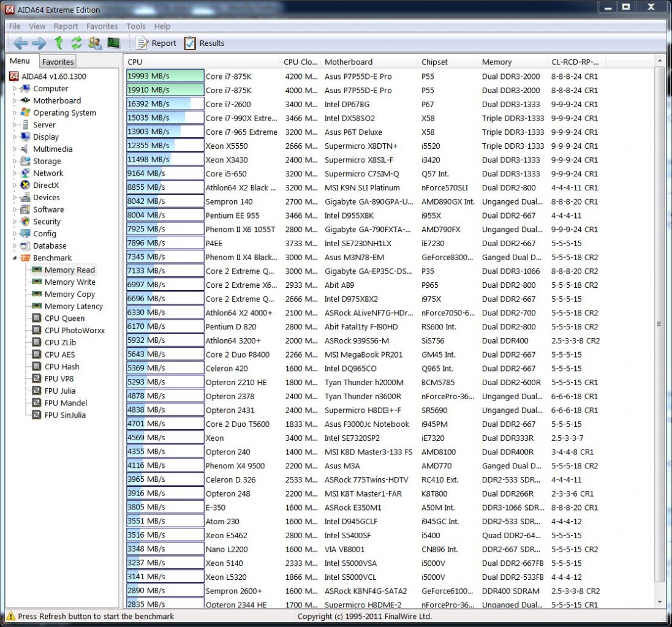Switch to the Favorites tab

pyautogui.click(x=58, y=62)
